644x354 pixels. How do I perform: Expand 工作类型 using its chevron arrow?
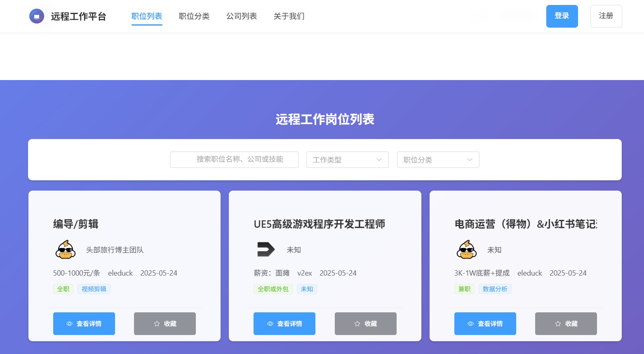pos(379,160)
